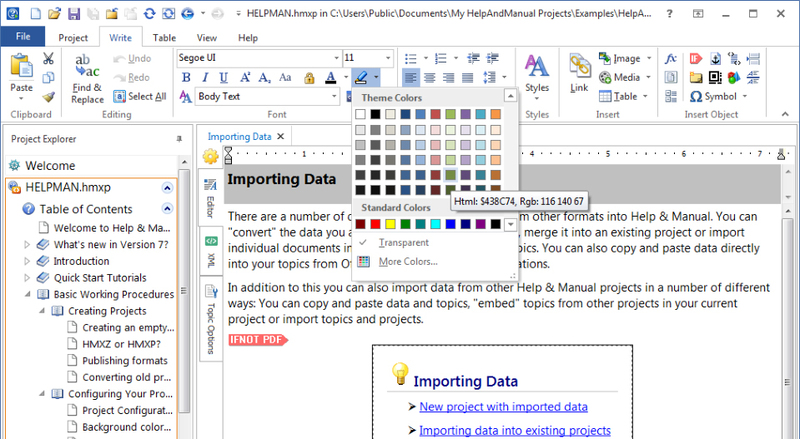Switch to the Project ribbon tab
Screen dimensions: 800x439
point(73,37)
